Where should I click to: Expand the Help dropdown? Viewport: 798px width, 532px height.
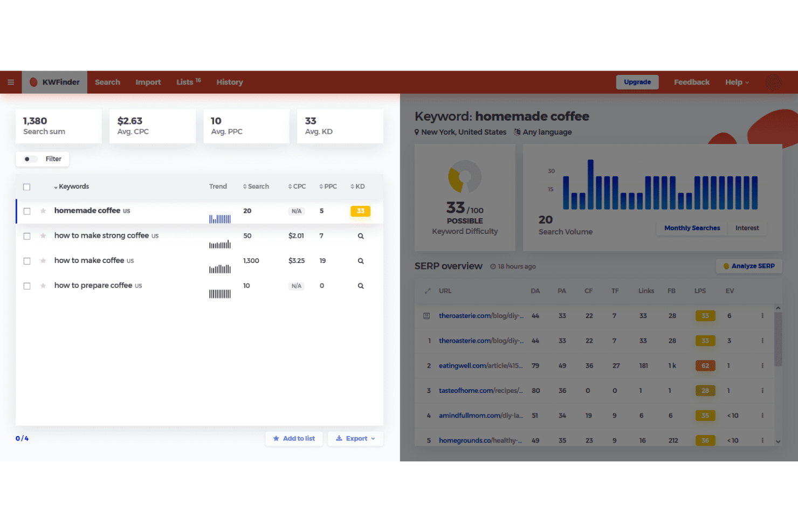737,82
